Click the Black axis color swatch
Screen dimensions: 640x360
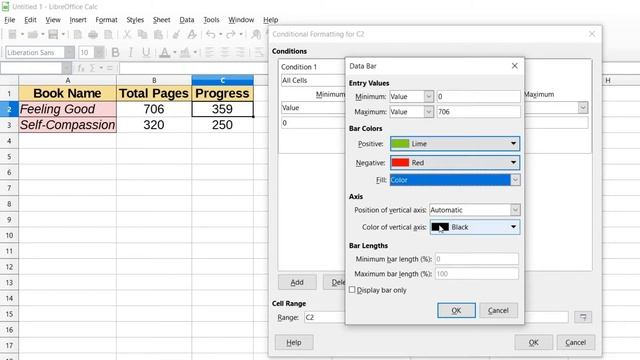pyautogui.click(x=440, y=227)
